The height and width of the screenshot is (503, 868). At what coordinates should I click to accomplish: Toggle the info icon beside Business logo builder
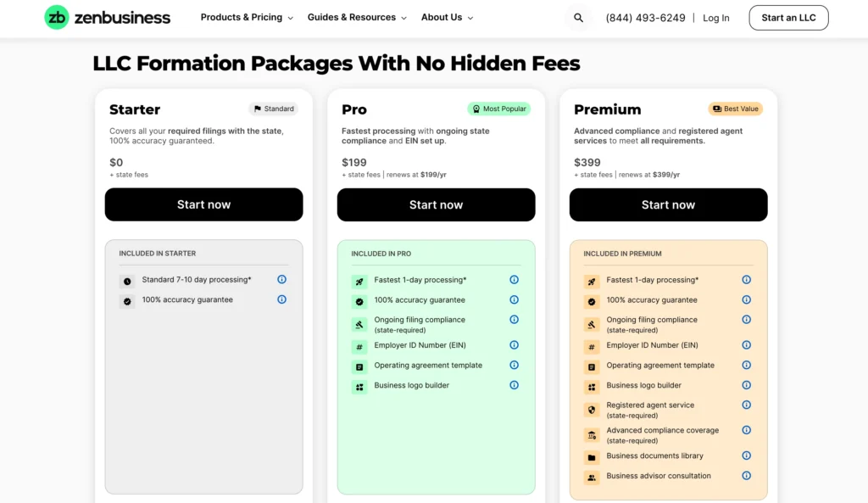514,385
